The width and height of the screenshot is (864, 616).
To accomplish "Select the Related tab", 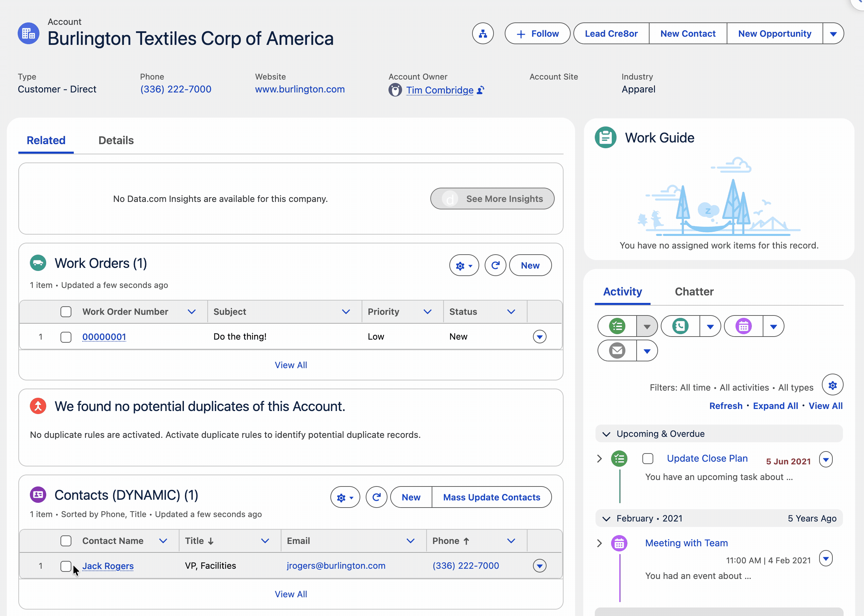I will 46,140.
